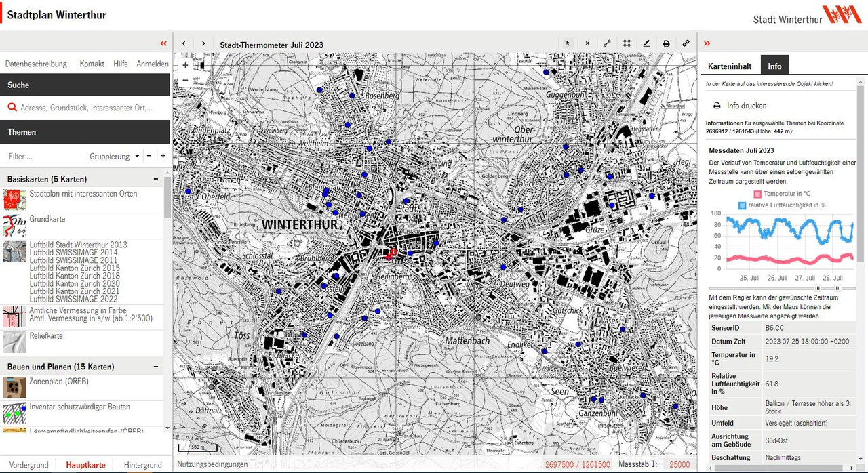This screenshot has height=473, width=868.
Task: Open the share link chain icon
Action: pos(686,43)
